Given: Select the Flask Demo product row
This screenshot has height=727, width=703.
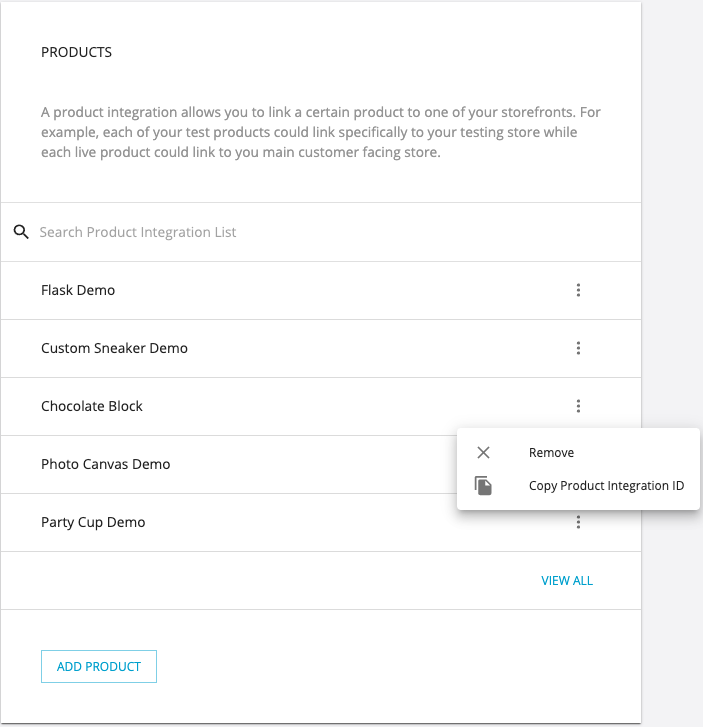Looking at the screenshot, I should 321,290.
